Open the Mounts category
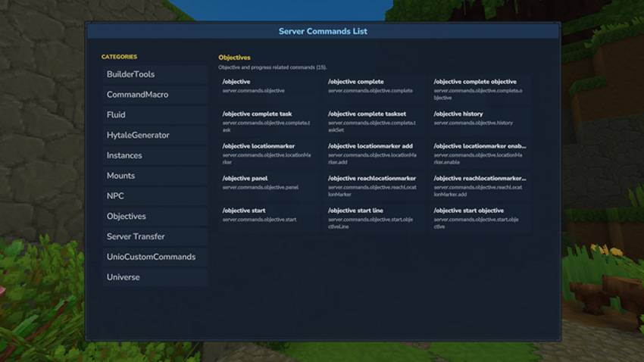Image resolution: width=644 pixels, height=362 pixels. tap(154, 176)
